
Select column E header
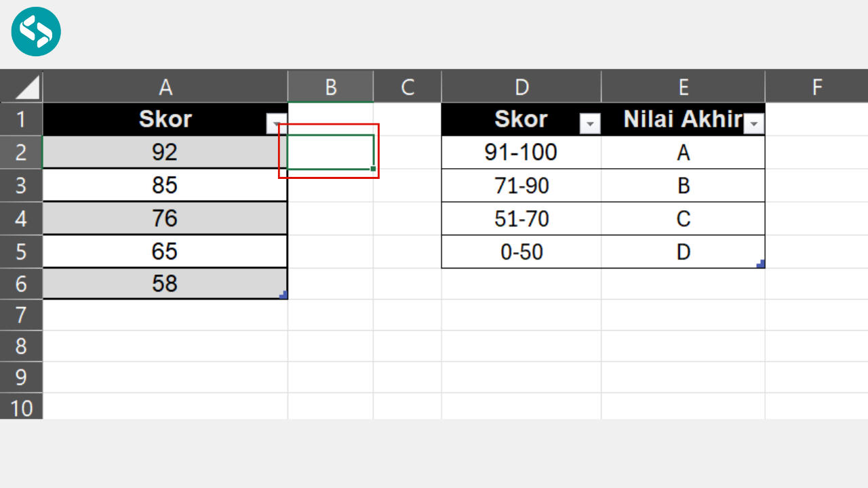click(x=683, y=87)
